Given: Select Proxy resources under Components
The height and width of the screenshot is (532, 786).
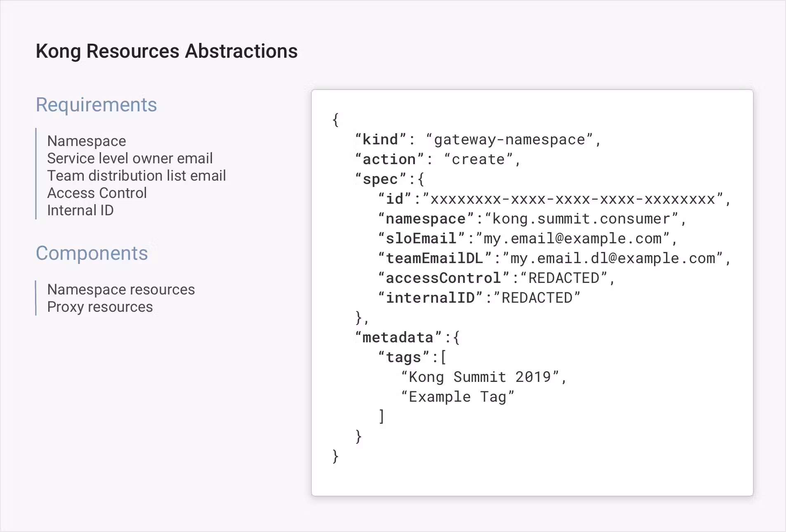Looking at the screenshot, I should 100,307.
